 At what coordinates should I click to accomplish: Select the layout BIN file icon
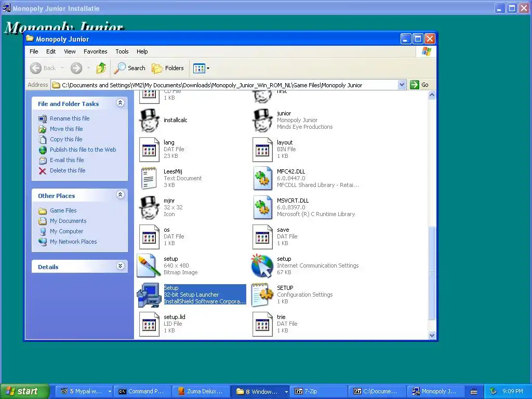pyautogui.click(x=262, y=149)
